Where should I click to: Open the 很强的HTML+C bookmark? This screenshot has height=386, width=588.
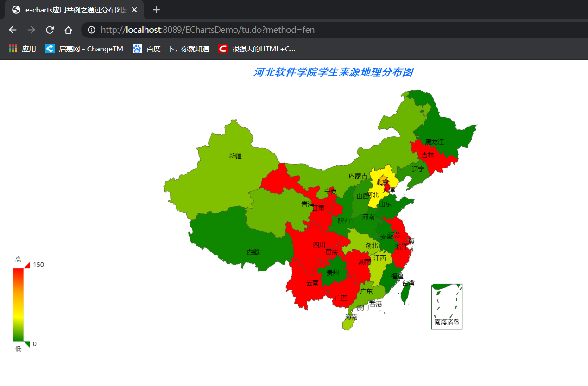tap(222, 48)
